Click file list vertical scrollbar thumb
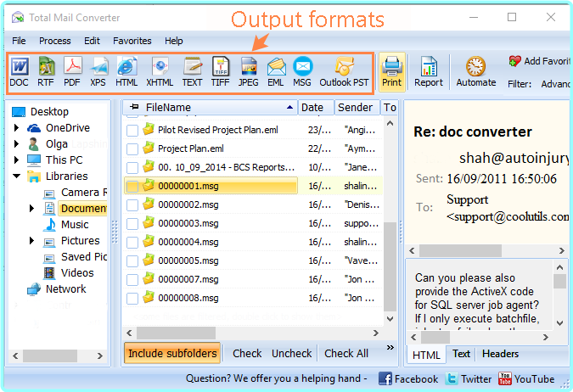The image size is (573, 392). (390, 266)
